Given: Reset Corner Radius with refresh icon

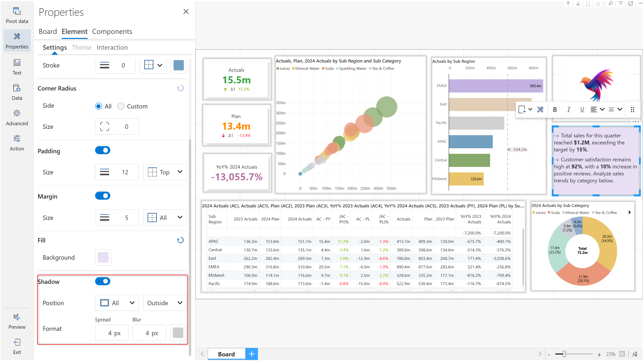Looking at the screenshot, I should point(180,88).
